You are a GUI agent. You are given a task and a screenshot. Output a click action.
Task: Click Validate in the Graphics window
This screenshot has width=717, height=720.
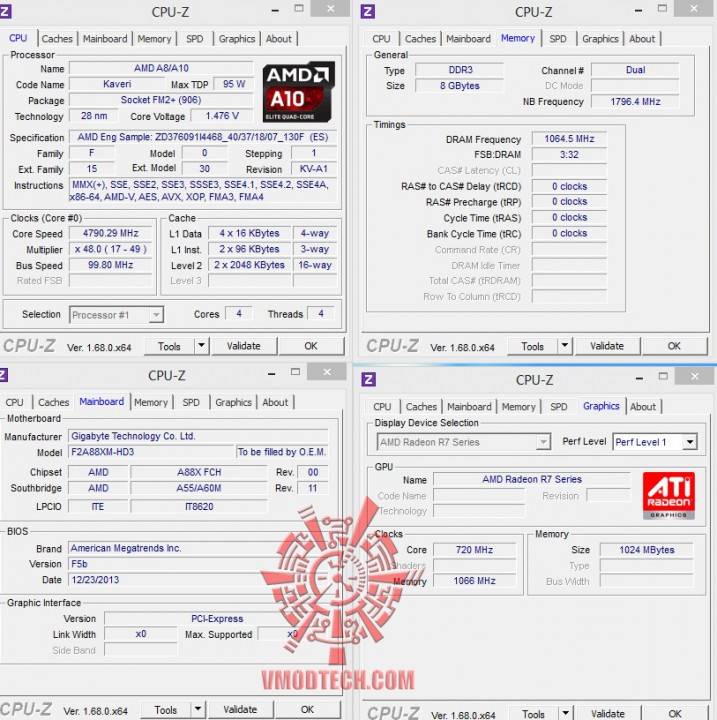tap(608, 713)
